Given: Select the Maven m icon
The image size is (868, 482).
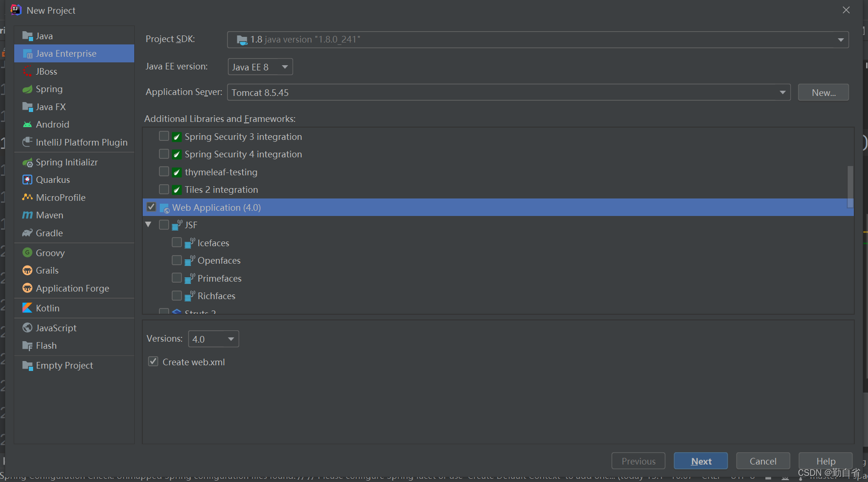Looking at the screenshot, I should 27,215.
